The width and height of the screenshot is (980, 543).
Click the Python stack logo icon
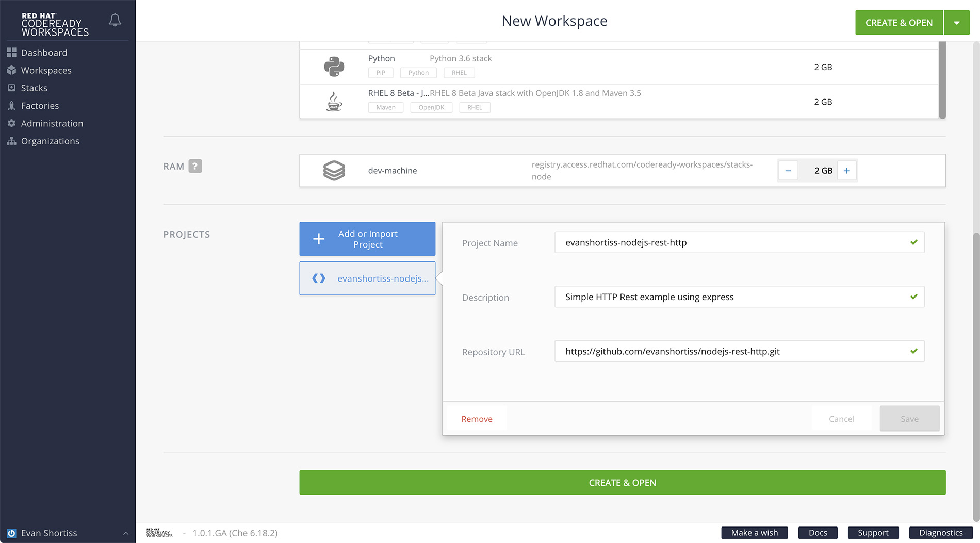click(x=334, y=67)
